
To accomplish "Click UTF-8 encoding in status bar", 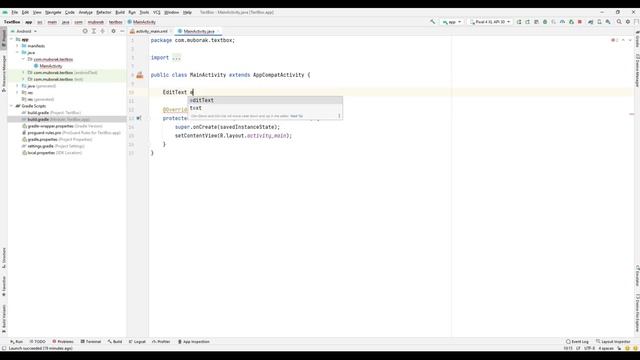I will (x=589, y=348).
